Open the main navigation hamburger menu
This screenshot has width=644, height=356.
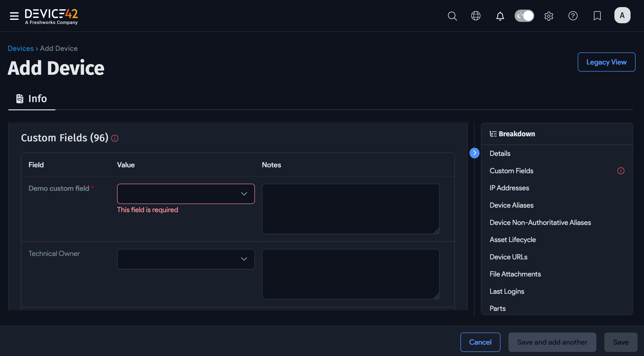(14, 16)
